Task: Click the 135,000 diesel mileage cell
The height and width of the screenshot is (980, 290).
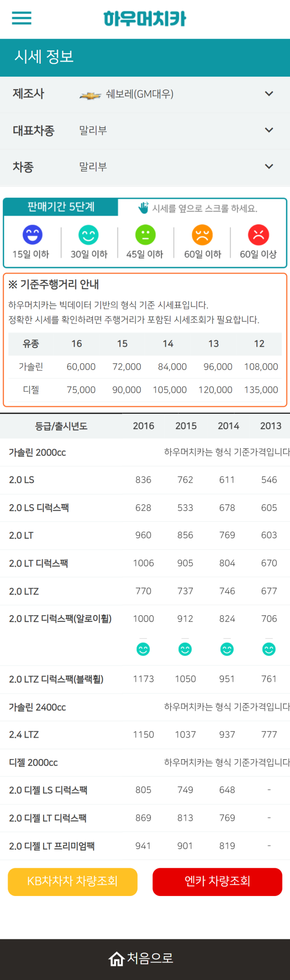Action: tap(261, 390)
